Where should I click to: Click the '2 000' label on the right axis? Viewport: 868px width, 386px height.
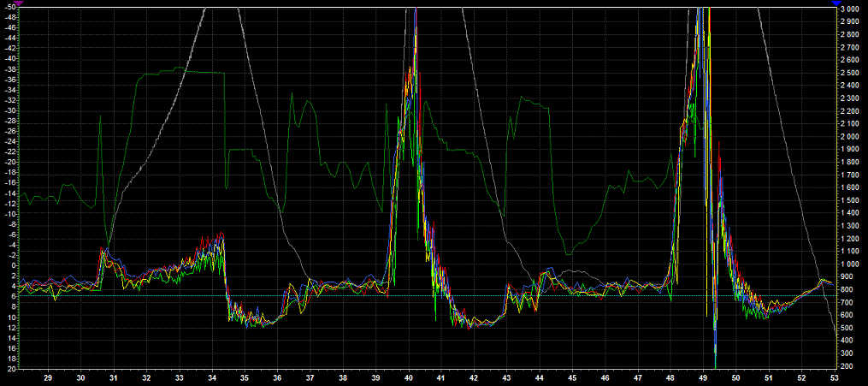click(x=850, y=137)
